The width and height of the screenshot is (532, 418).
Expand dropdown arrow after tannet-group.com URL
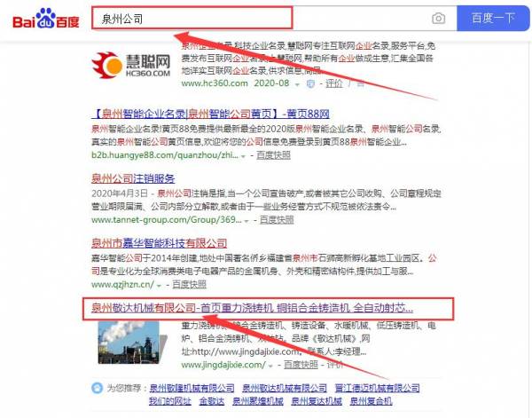coord(246,221)
